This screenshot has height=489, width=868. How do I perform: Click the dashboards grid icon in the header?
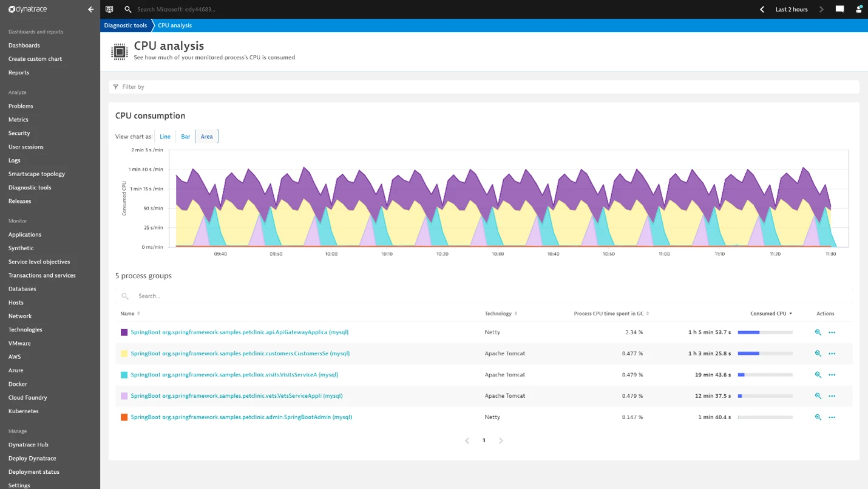[x=109, y=9]
